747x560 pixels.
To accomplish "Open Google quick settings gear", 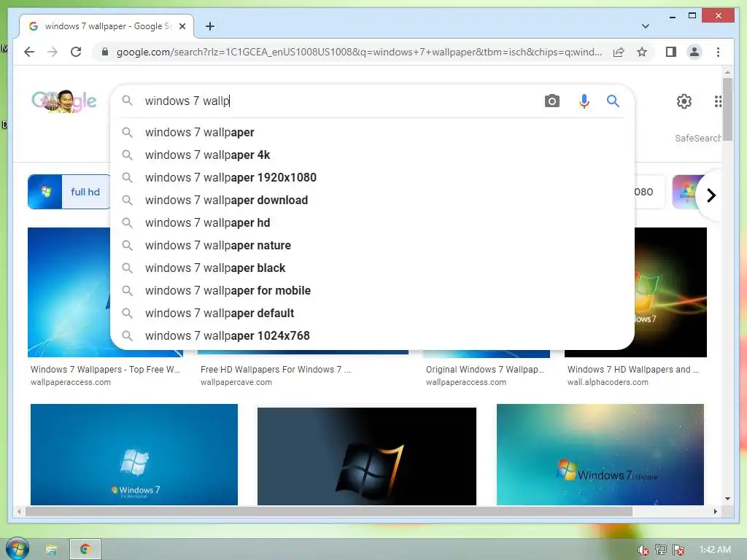I will tap(684, 101).
